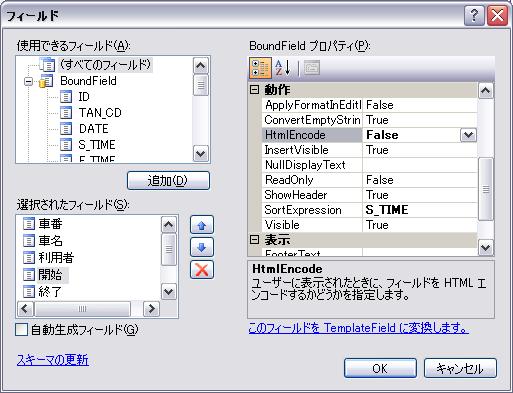This screenshot has height=393, width=513.
Task: Select the ShowHeader property row
Action: (x=369, y=195)
